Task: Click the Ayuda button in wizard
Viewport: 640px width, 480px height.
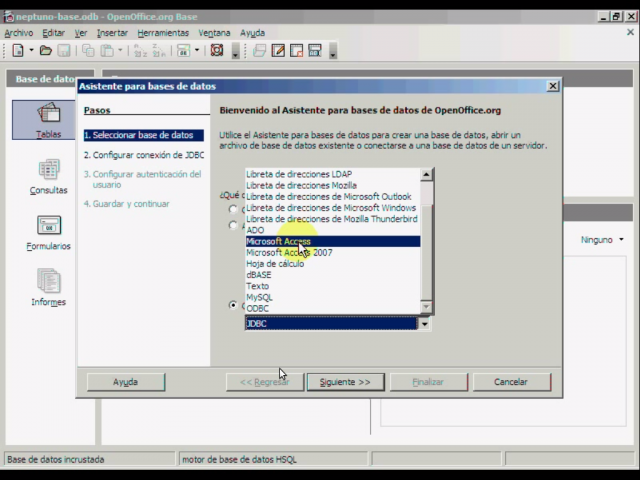Action: pyautogui.click(x=126, y=382)
